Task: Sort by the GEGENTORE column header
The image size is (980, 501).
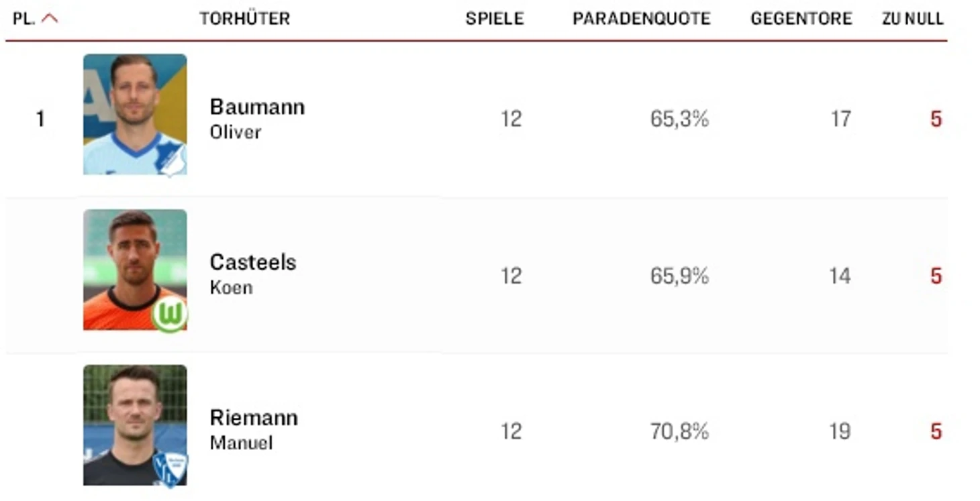Action: (x=801, y=19)
